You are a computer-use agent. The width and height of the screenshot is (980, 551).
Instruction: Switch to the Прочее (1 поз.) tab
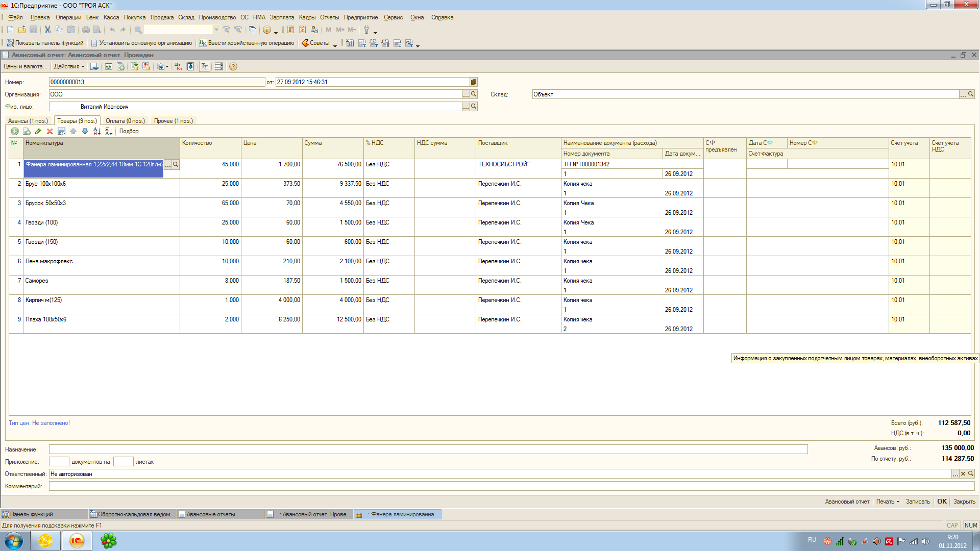(x=174, y=121)
